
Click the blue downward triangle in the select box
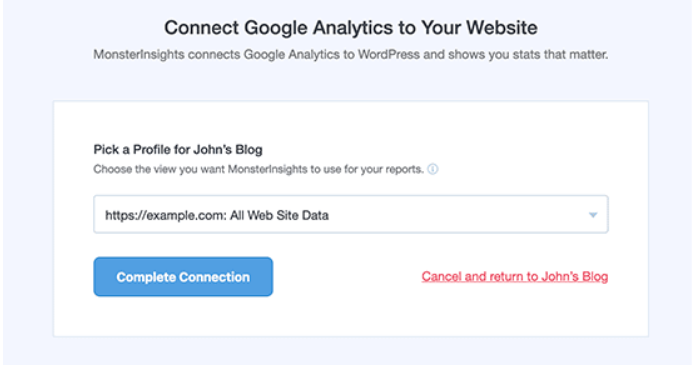[x=593, y=215]
